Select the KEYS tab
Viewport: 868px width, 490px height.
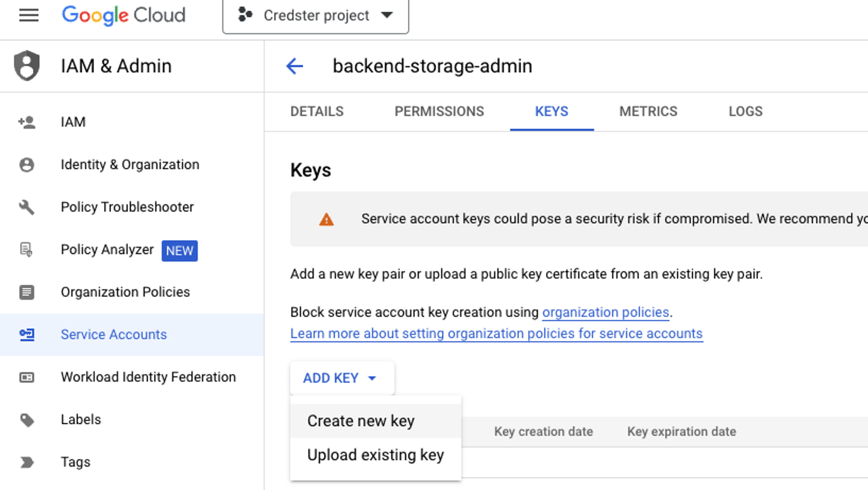[552, 112]
